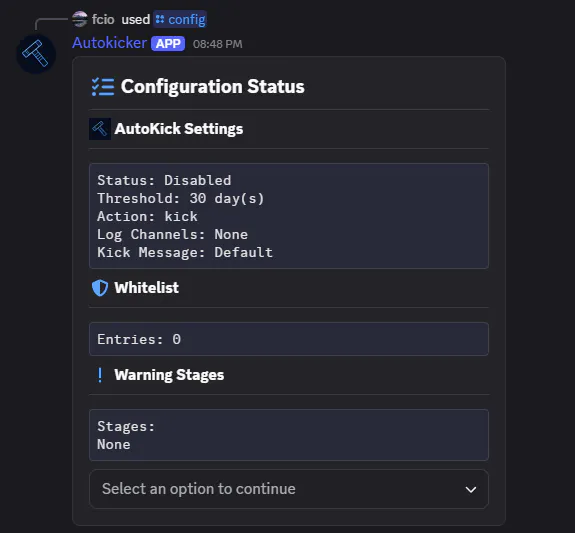Click the Warning Stages section heading
Image resolution: width=575 pixels, height=533 pixels.
click(x=169, y=375)
